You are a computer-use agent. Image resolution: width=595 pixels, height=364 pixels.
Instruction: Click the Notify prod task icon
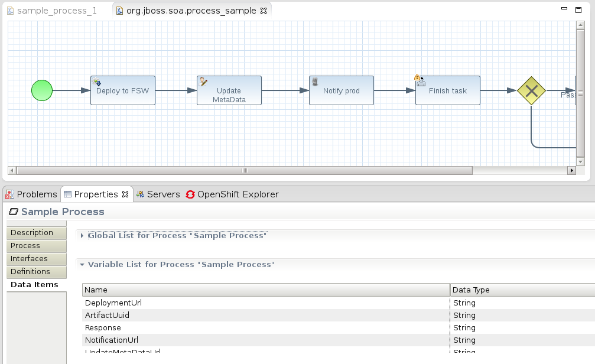(x=315, y=81)
